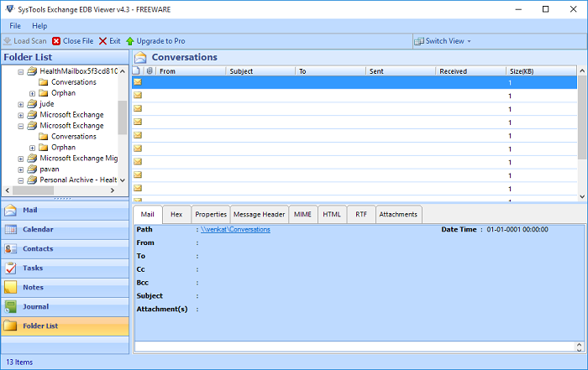The width and height of the screenshot is (588, 370).
Task: Click the Mail envelope icon in navigation pane
Action: (10, 211)
